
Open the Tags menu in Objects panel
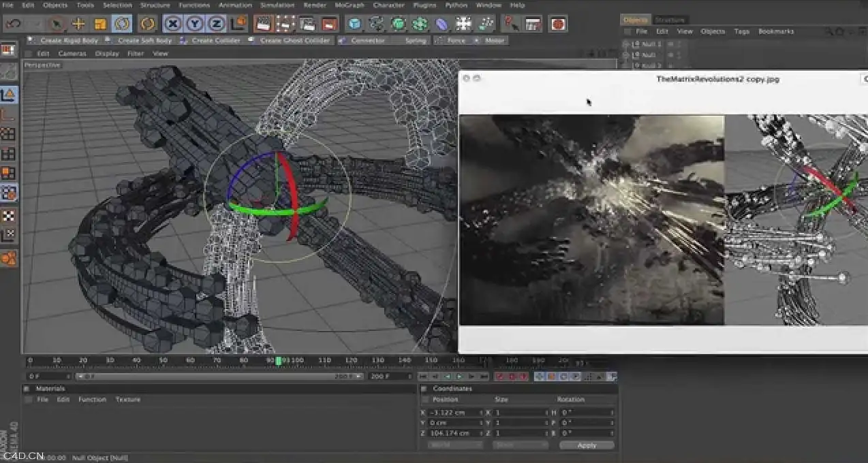pos(741,31)
